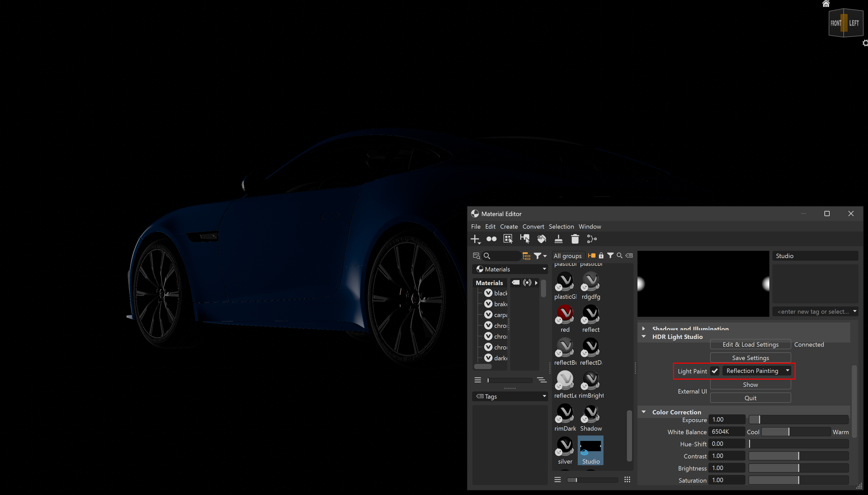Select the paint bucket assign-material icon
Viewport: 868px width, 495px height.
(541, 239)
